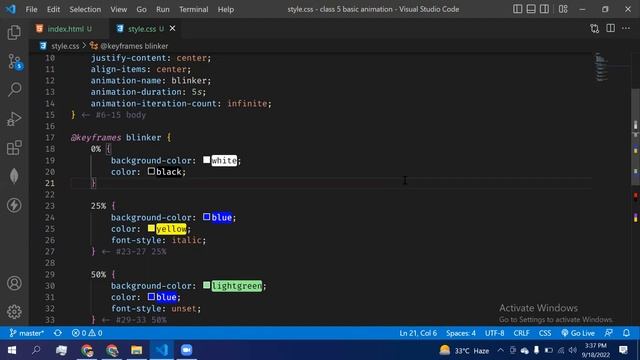Open editor More Actions ellipsis

pos(626,29)
